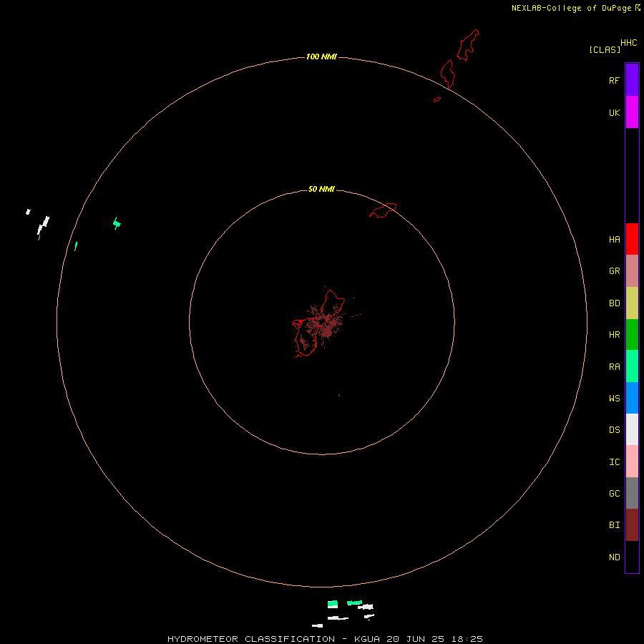Click the RA legend label
644x644 pixels.
[x=614, y=367]
